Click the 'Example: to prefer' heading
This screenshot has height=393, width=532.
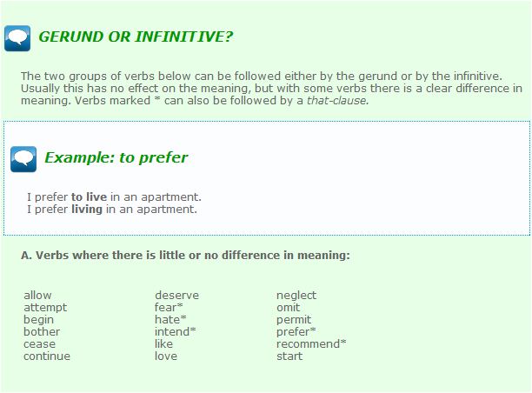(x=116, y=158)
